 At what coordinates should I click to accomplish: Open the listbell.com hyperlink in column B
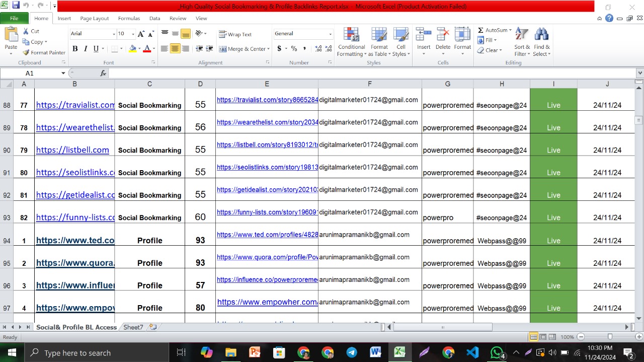click(72, 150)
